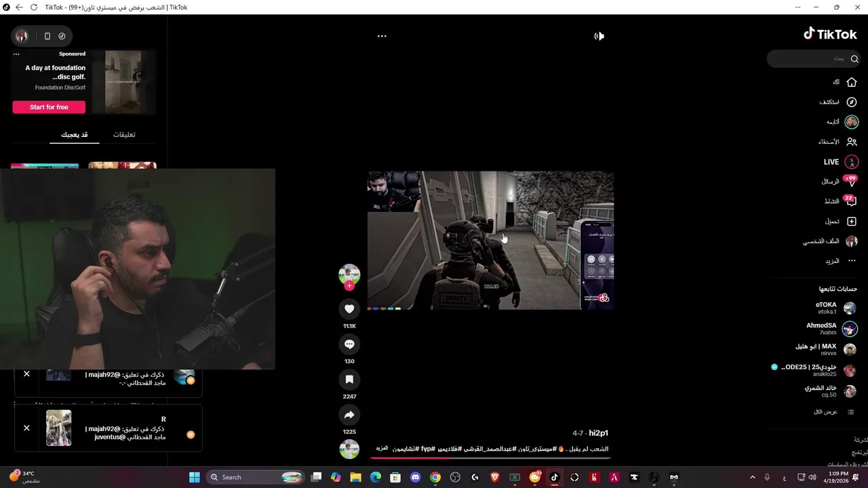The height and width of the screenshot is (488, 868).
Task: Dismiss the lower notification from R
Action: 26,428
